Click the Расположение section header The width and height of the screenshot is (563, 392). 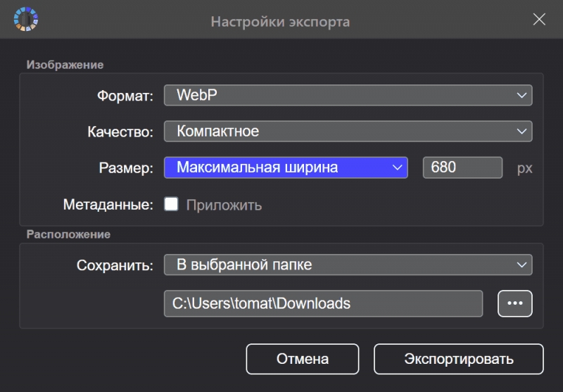tap(68, 234)
